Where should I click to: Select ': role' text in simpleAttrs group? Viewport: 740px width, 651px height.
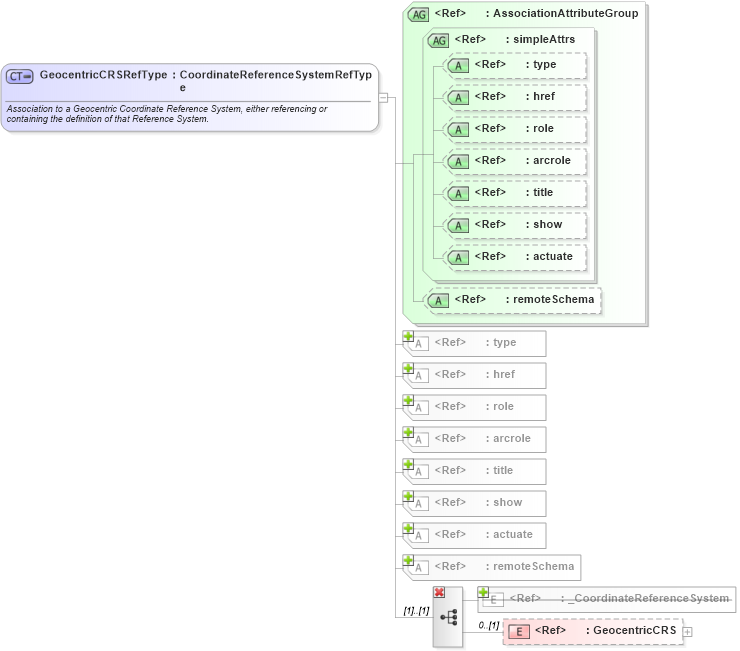tap(540, 128)
